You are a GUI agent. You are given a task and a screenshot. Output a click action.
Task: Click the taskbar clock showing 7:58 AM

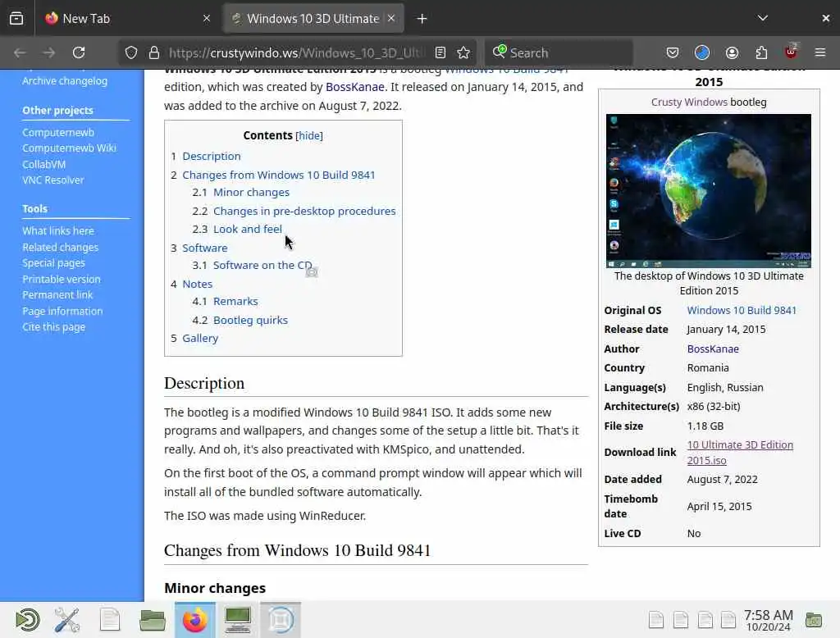pos(768,620)
